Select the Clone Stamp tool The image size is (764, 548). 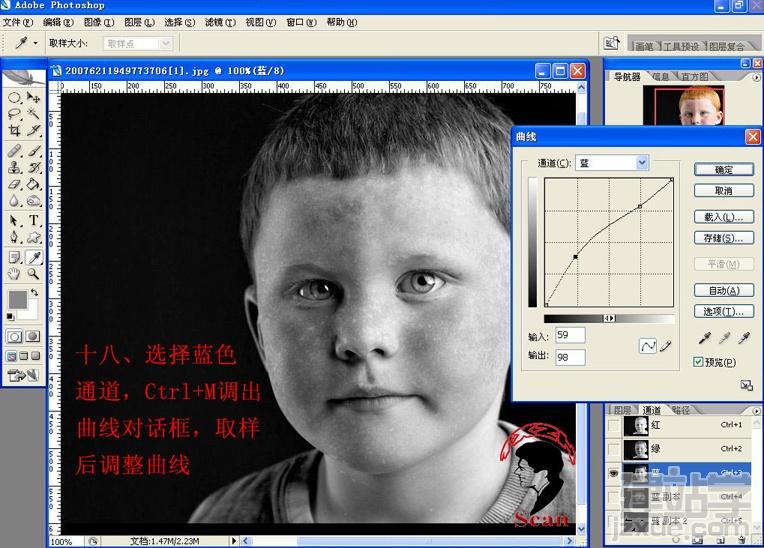click(14, 168)
